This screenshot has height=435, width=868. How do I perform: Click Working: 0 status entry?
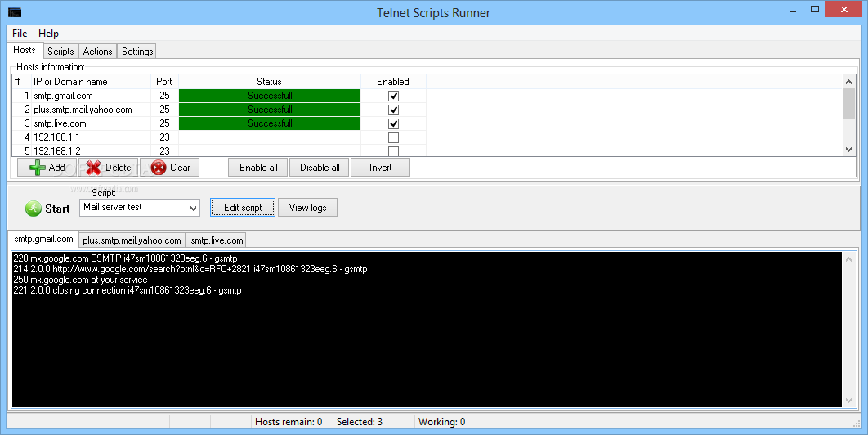click(x=441, y=422)
